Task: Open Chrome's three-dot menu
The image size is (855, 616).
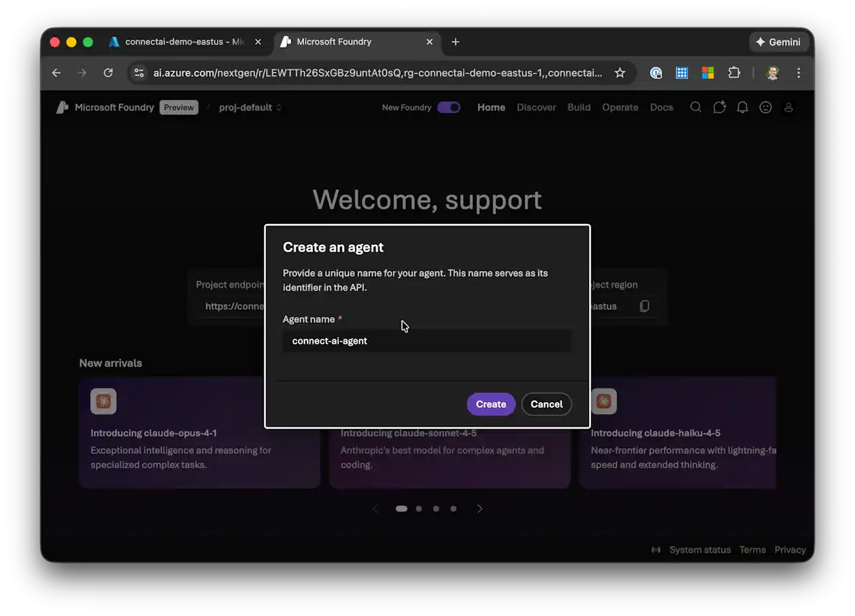Action: click(x=798, y=73)
